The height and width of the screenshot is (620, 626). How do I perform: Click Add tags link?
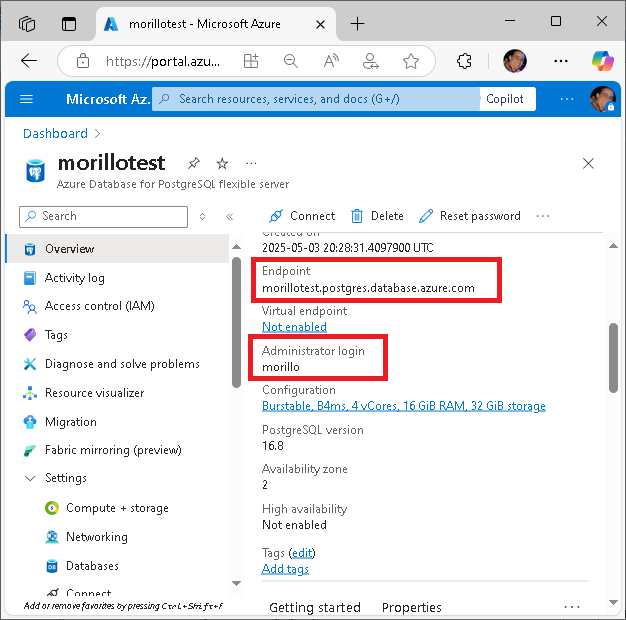[x=285, y=569]
